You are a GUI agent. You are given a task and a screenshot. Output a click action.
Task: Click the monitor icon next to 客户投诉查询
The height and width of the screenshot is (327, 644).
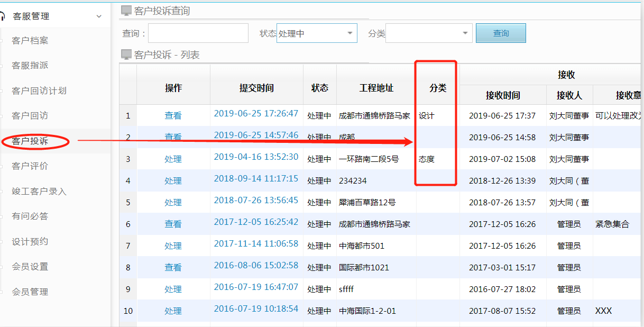click(126, 11)
